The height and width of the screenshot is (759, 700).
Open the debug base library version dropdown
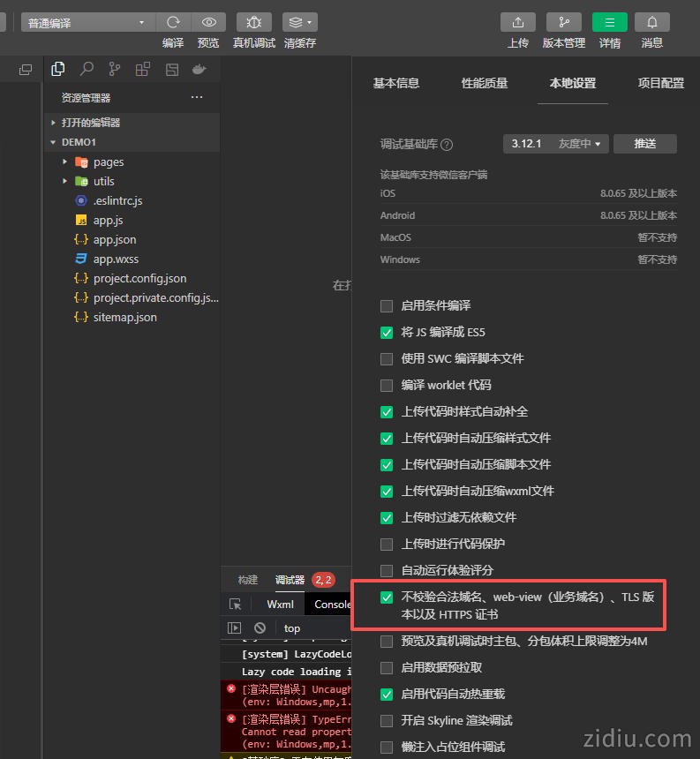(555, 144)
